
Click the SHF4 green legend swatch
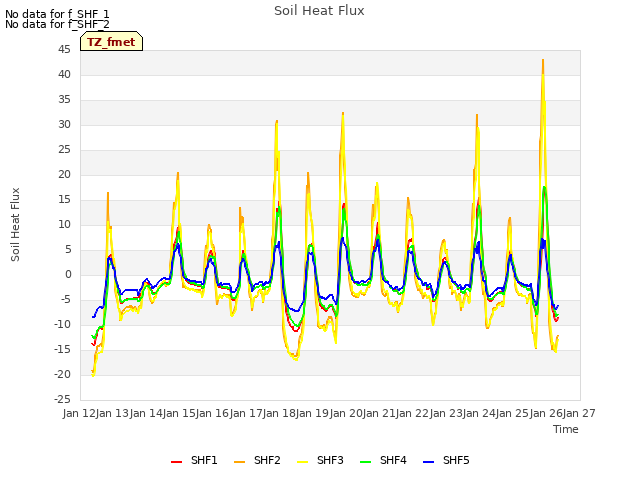[366, 462]
